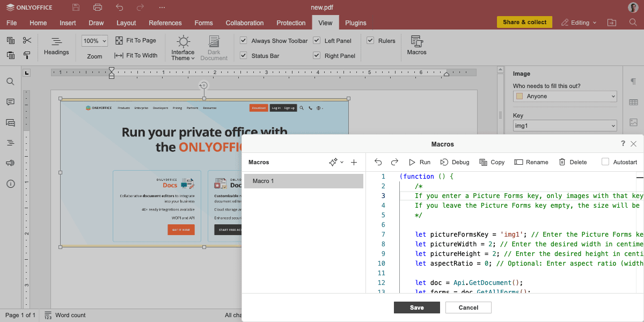Screen dimensions: 644x322
Task: Open the File tab
Action: click(x=12, y=23)
